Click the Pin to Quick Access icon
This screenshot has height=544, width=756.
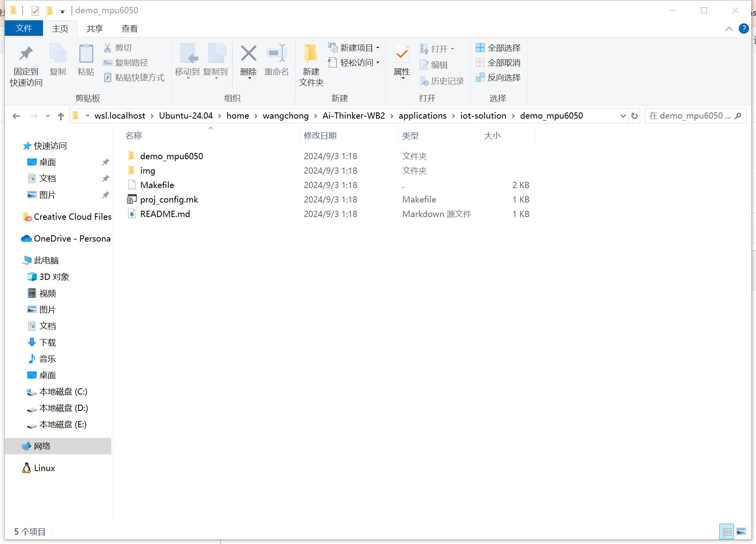click(x=26, y=54)
